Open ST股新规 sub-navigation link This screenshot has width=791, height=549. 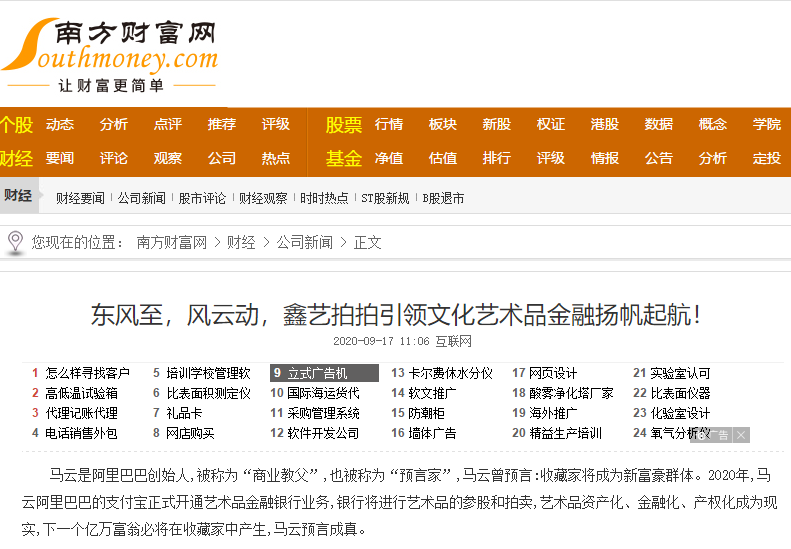(x=385, y=198)
